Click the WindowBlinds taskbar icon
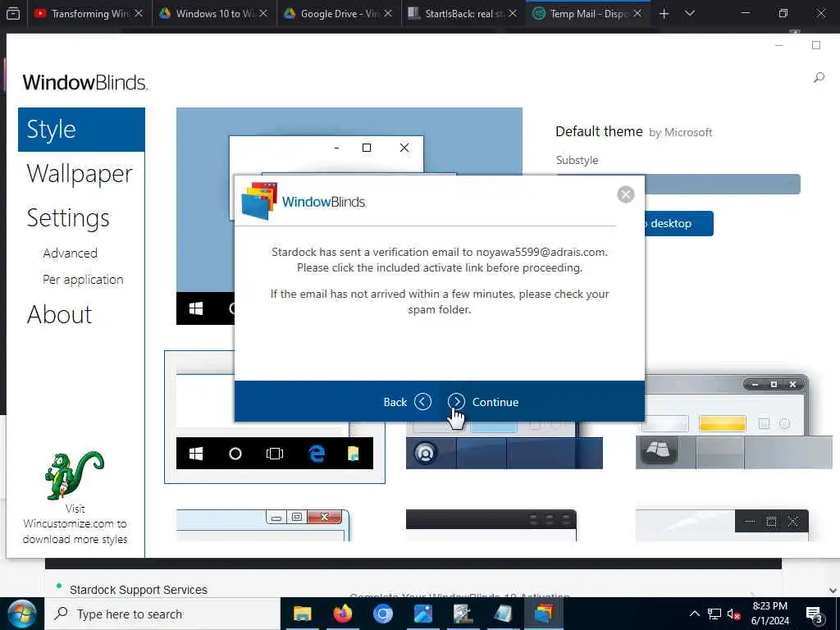The width and height of the screenshot is (840, 630). (543, 614)
